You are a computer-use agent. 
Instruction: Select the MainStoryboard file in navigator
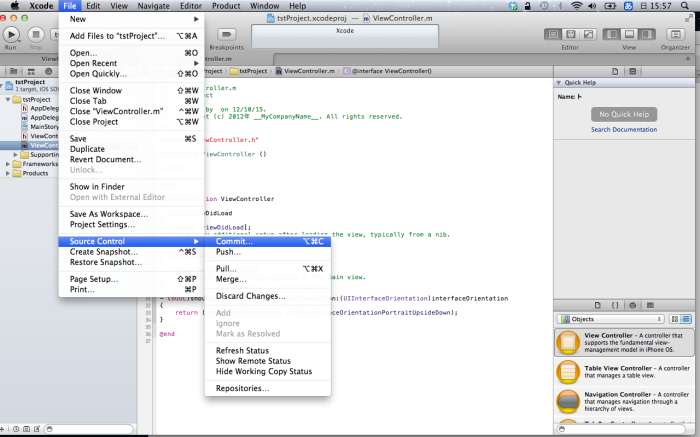[40, 127]
